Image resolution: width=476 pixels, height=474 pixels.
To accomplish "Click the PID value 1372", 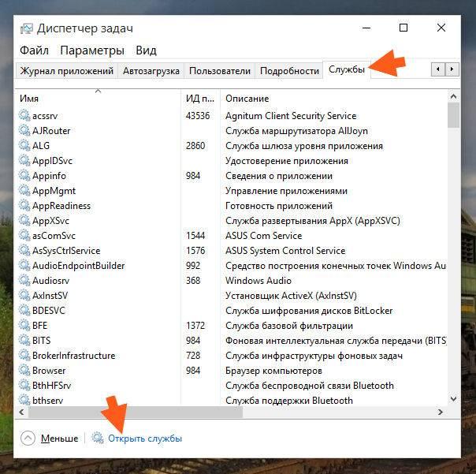I will (195, 326).
